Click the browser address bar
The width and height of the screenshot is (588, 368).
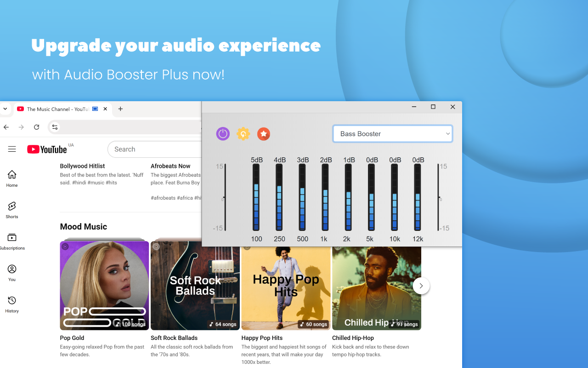point(124,127)
